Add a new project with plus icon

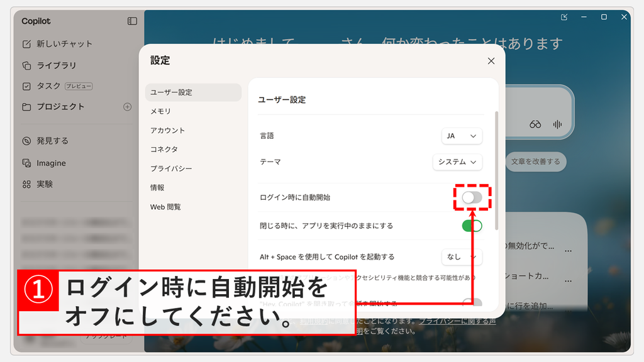coord(127,107)
